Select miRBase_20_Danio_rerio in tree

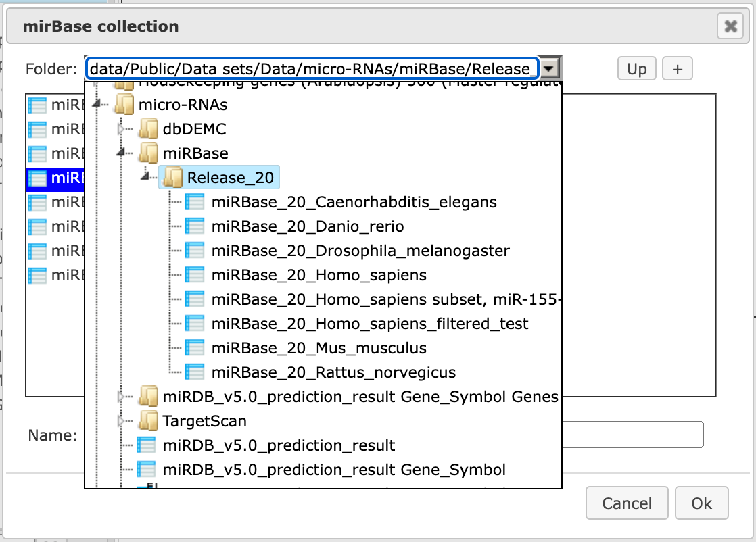tap(308, 226)
